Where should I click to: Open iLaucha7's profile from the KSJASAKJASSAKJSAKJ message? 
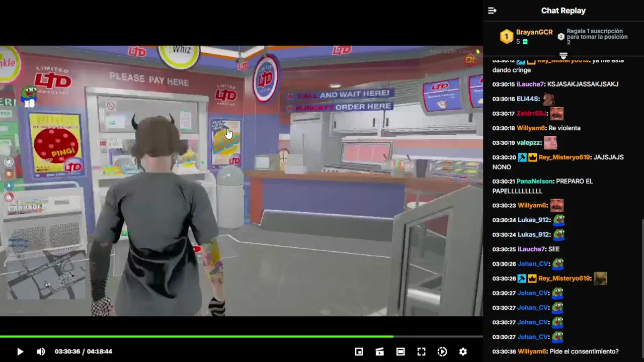coord(531,84)
